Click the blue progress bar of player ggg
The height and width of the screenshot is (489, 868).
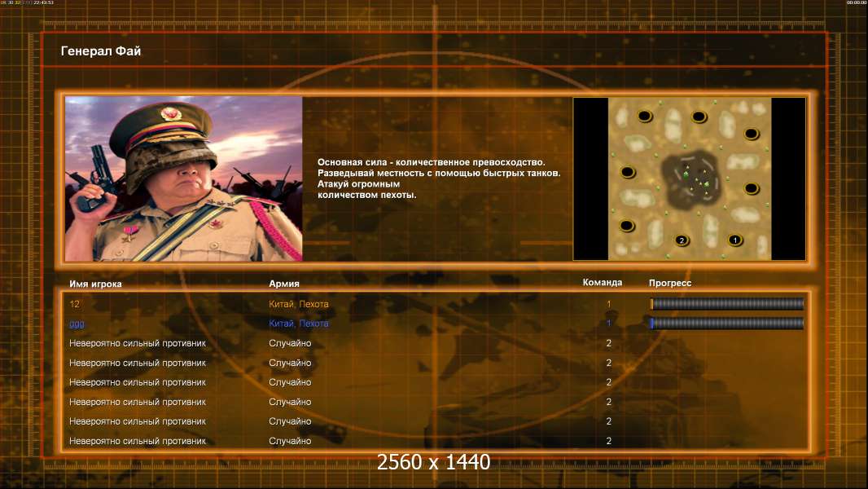pyautogui.click(x=727, y=324)
